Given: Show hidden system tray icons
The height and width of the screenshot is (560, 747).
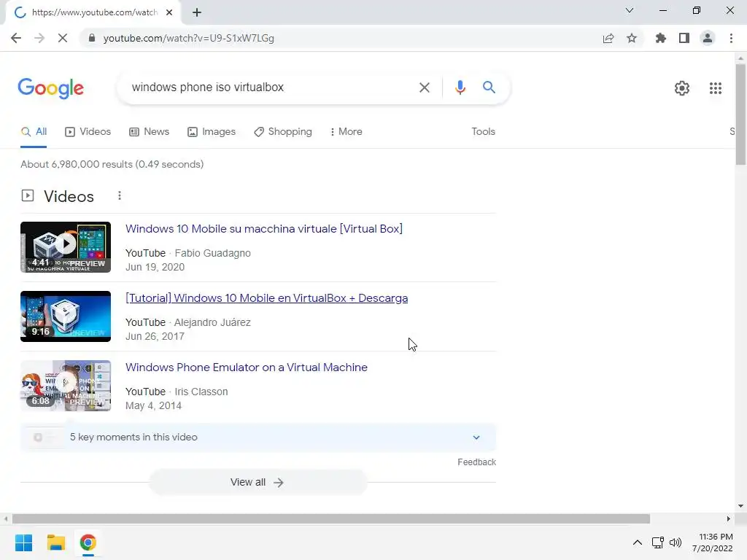Looking at the screenshot, I should [x=637, y=542].
